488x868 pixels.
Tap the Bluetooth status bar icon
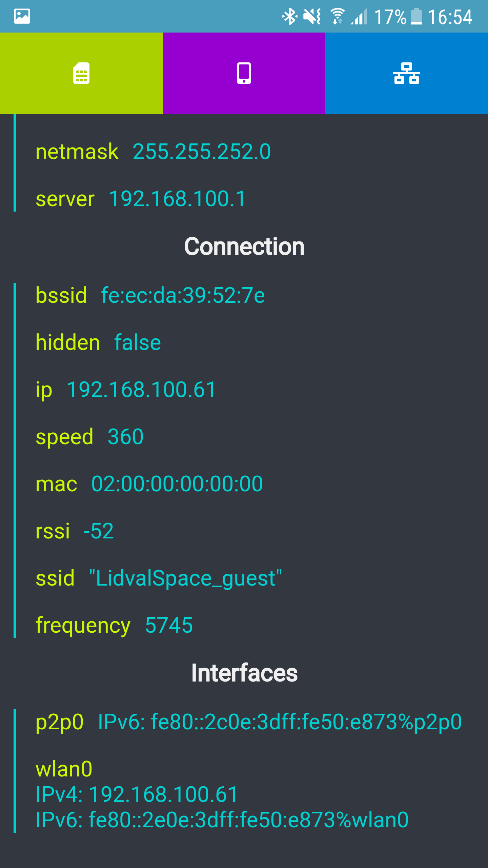pos(290,16)
